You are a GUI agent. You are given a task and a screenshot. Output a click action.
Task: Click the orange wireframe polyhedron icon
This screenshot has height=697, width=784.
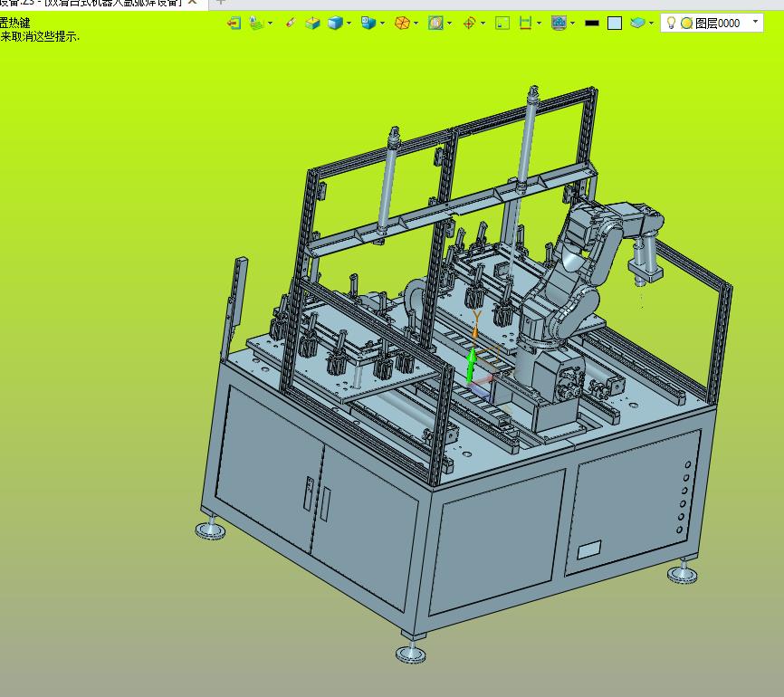[403, 23]
